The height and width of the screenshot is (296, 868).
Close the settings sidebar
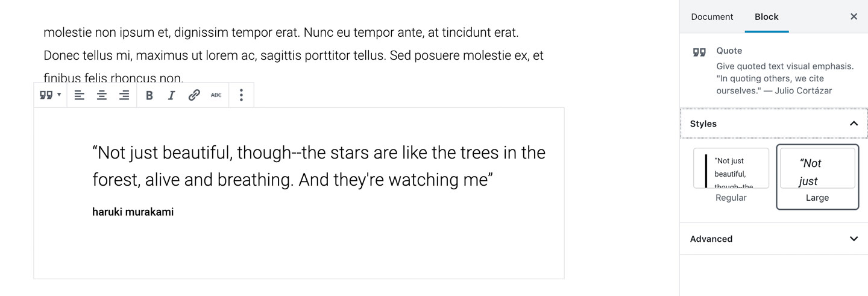pos(854,17)
